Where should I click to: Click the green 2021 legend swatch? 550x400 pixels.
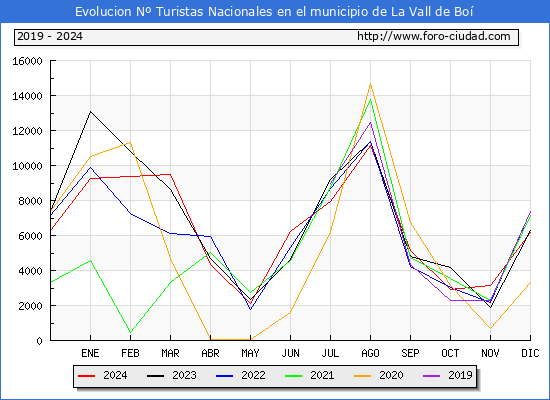tap(294, 376)
